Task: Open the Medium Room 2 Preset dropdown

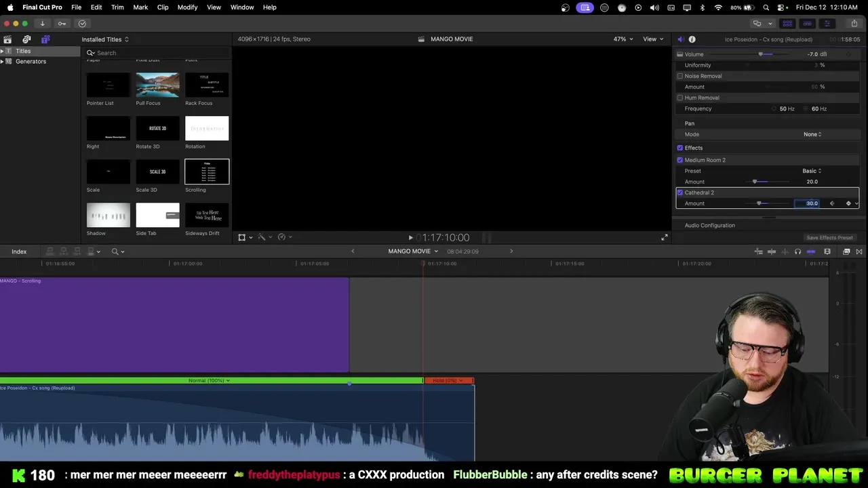Action: point(812,171)
